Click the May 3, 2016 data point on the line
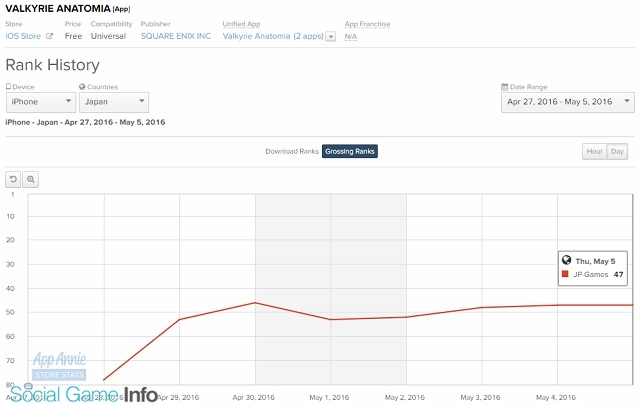The height and width of the screenshot is (405, 640). 482,307
